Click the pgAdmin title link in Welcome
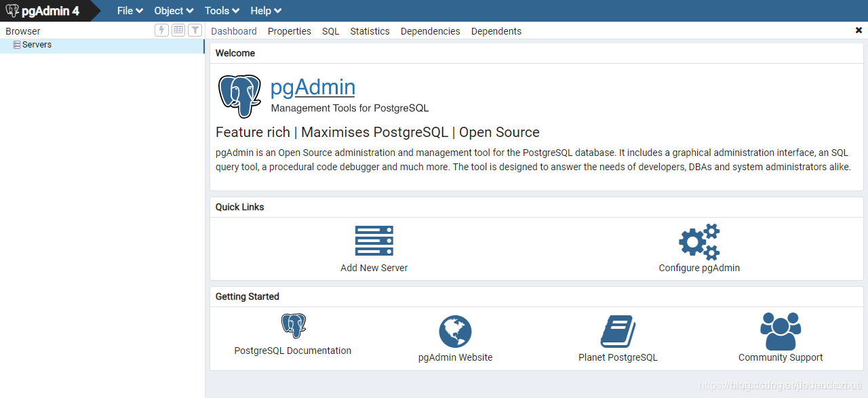The image size is (868, 398). point(313,87)
